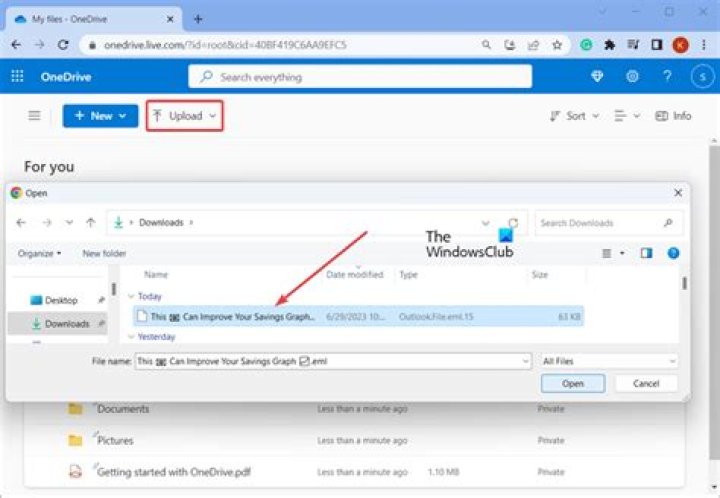Open the recent locations dropdown in dialog
720x498 pixels.
click(69, 223)
